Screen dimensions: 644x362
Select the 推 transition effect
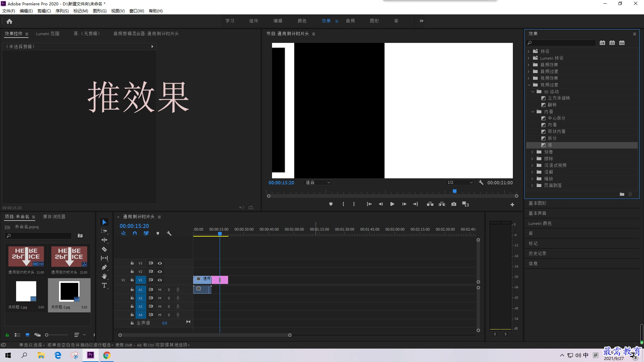coord(582,145)
